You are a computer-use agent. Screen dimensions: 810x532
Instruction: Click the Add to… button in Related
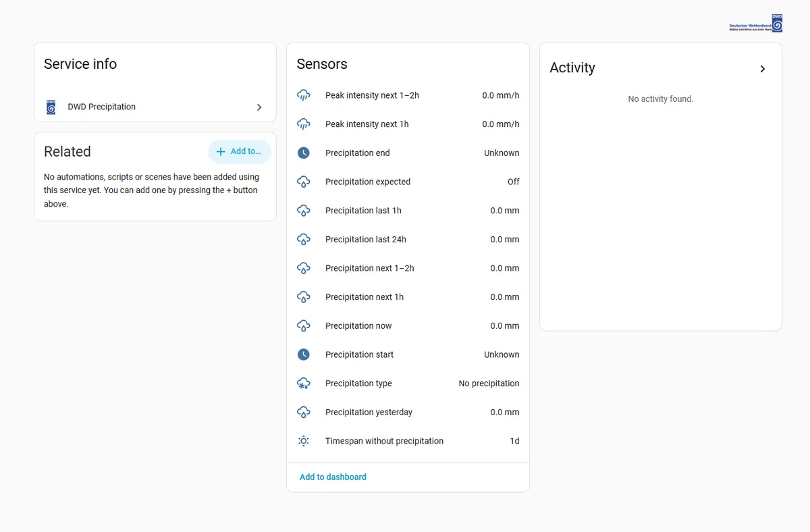tap(240, 152)
